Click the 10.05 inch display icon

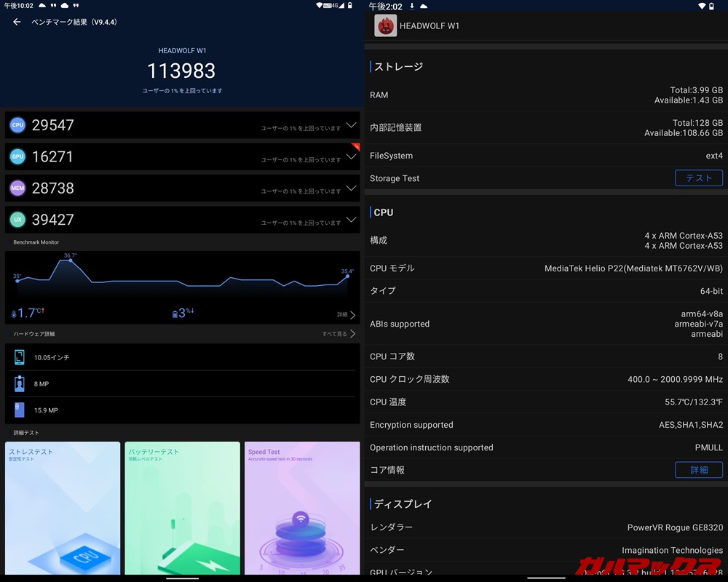pyautogui.click(x=20, y=357)
